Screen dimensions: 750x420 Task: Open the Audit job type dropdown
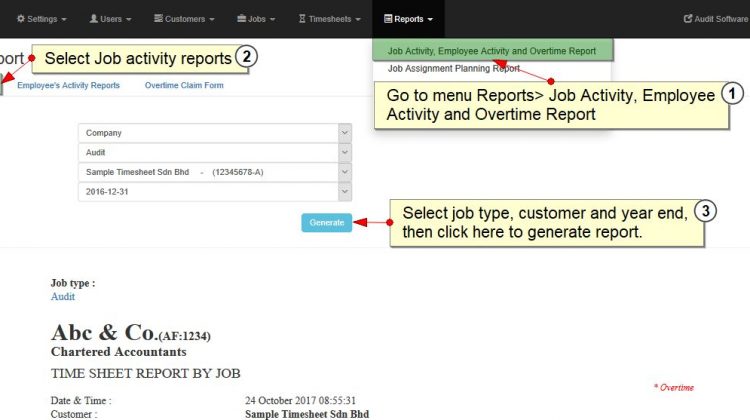[344, 153]
